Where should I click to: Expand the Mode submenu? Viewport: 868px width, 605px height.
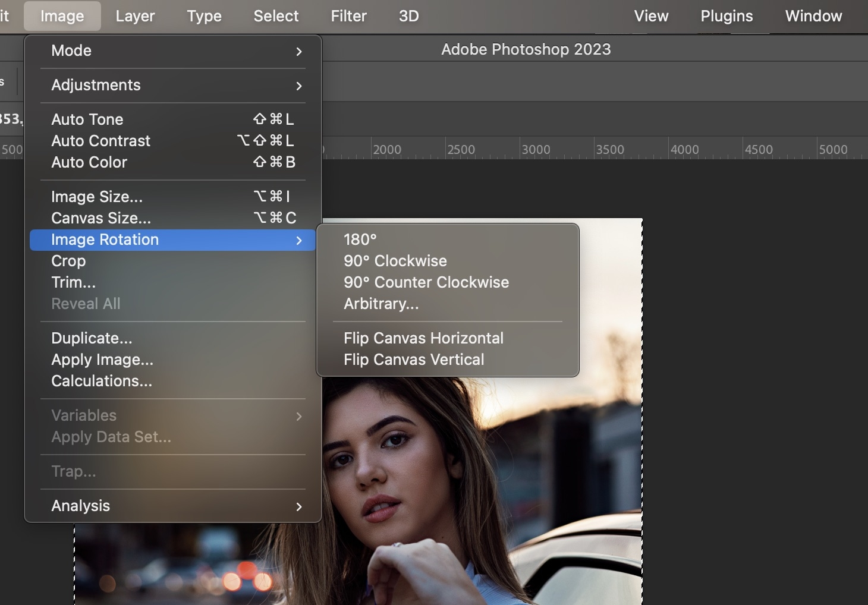pyautogui.click(x=71, y=51)
